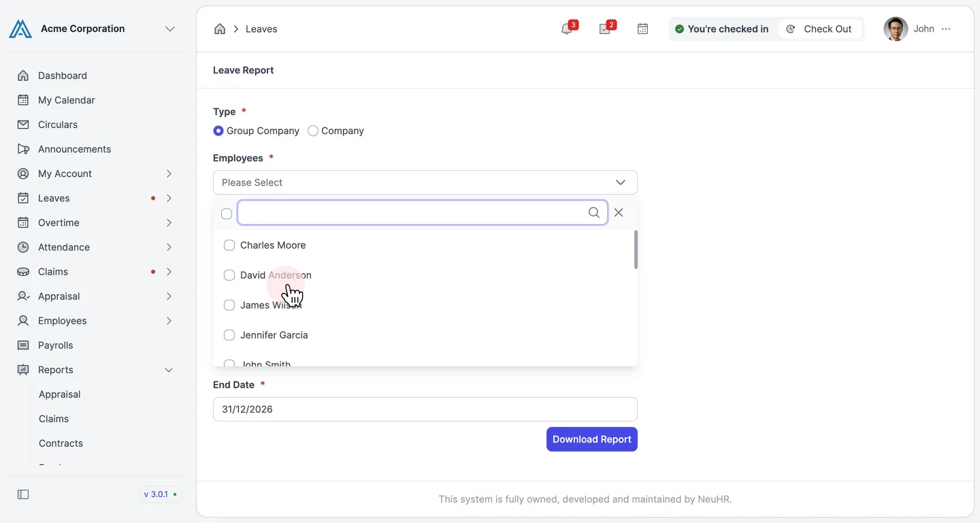Expand the Appraisal submenu chevron
This screenshot has height=523, width=980.
coord(169,296)
